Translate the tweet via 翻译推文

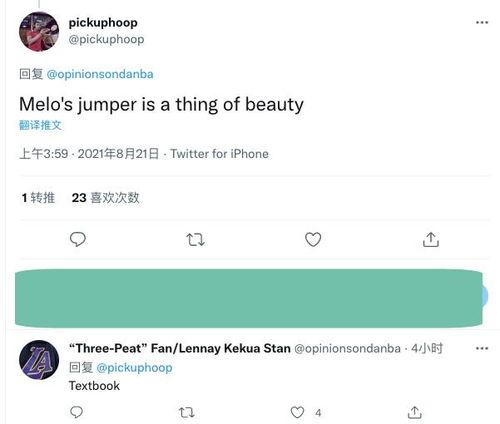coord(40,125)
